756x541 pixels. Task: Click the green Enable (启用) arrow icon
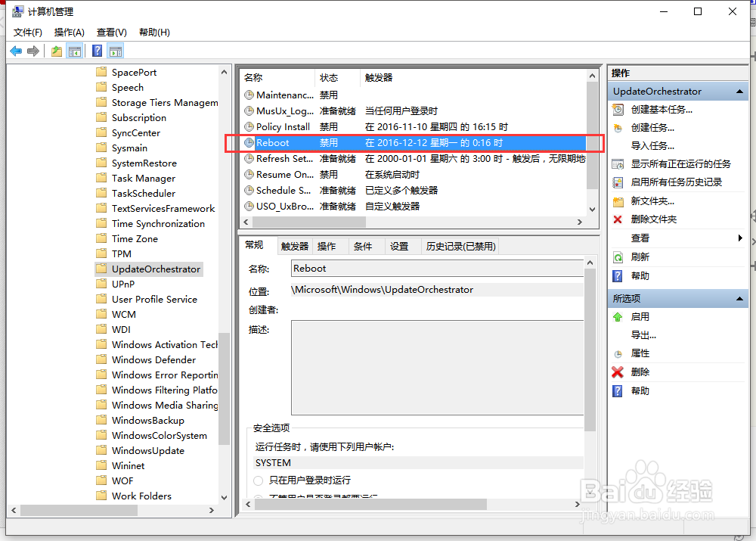coord(616,316)
